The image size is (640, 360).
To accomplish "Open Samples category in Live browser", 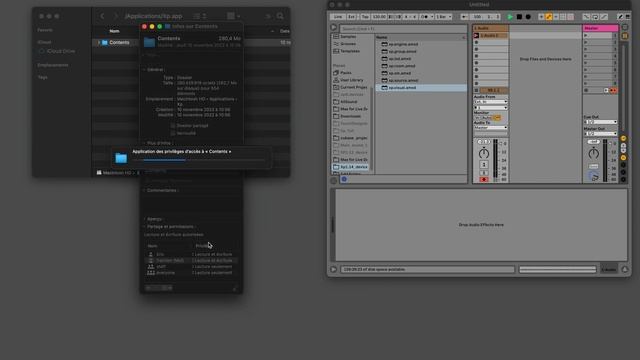I will 348,37.
